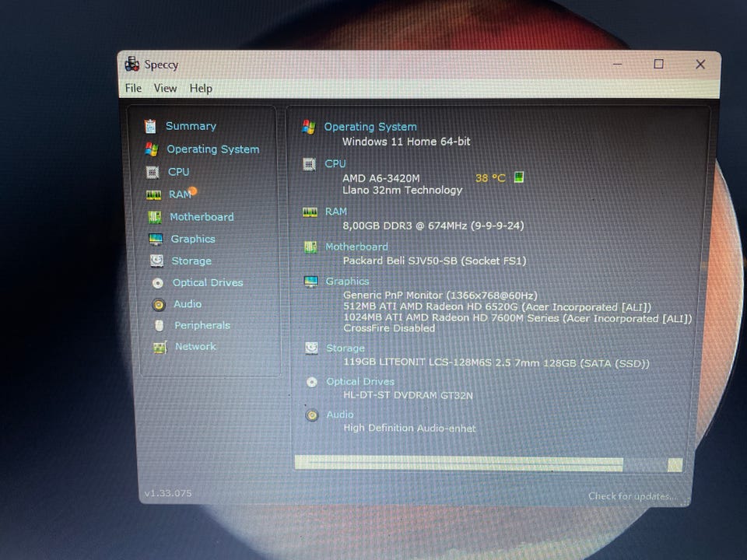
Task: Click the Peripherals mouse icon in sidebar
Action: 160,325
